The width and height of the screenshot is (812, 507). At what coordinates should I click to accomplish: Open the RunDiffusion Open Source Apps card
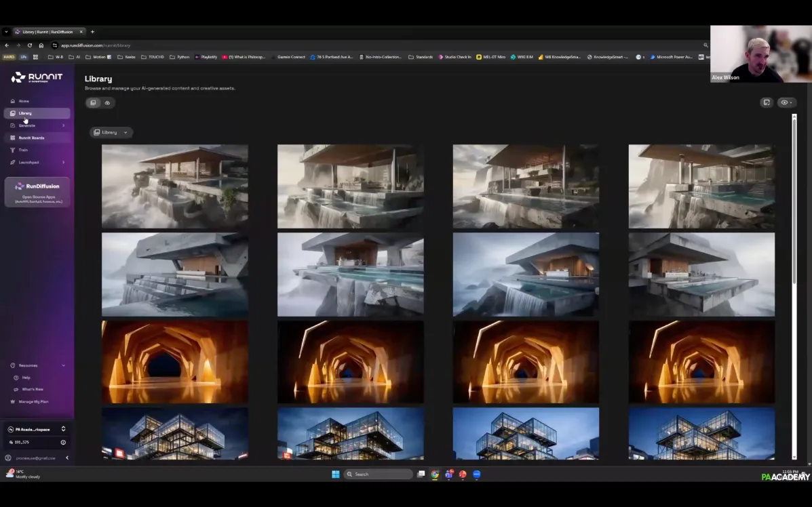[37, 192]
